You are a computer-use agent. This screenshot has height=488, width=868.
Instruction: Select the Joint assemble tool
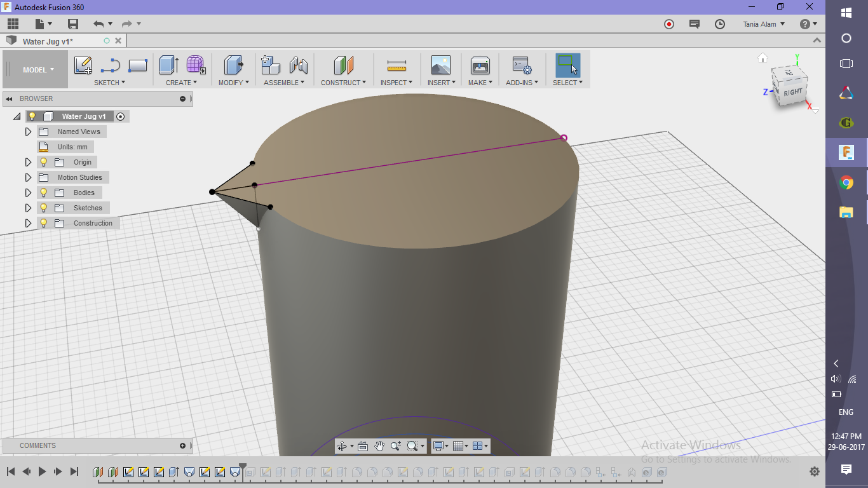pos(298,65)
